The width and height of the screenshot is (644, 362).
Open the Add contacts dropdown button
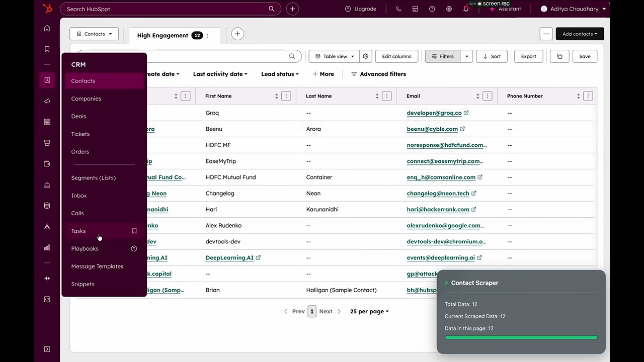tap(580, 34)
